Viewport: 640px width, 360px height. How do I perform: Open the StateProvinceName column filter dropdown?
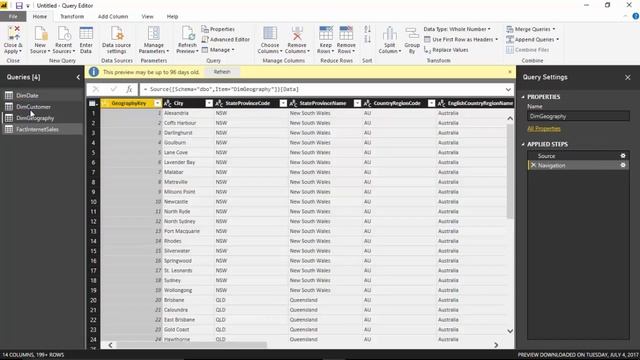coord(357,103)
